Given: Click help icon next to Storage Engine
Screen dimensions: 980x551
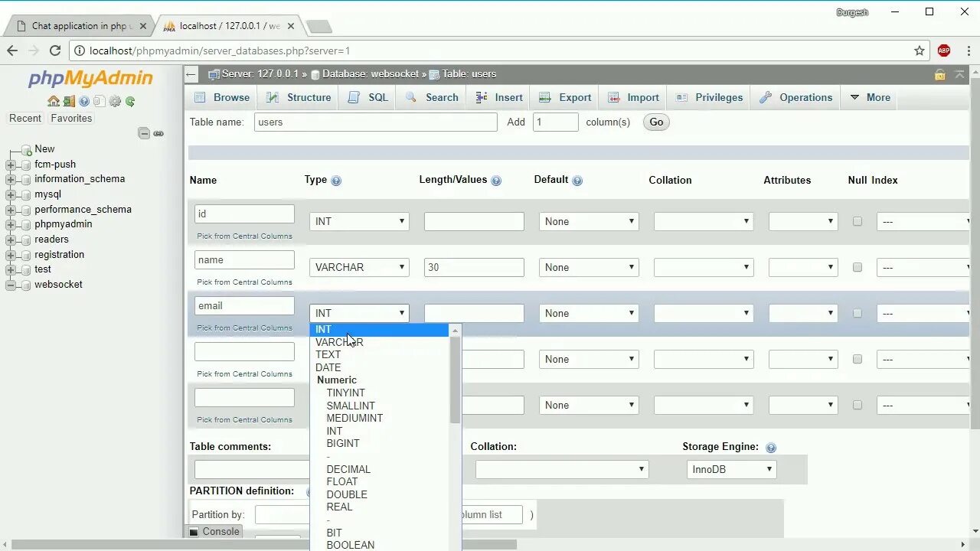Looking at the screenshot, I should click(771, 448).
